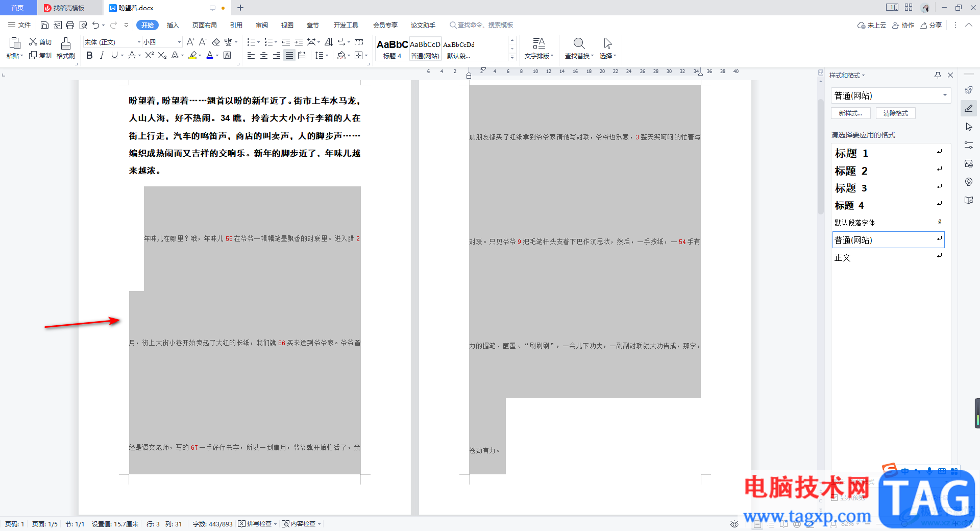The height and width of the screenshot is (531, 980).
Task: Switch to the 审阅 tab
Action: pyautogui.click(x=262, y=25)
